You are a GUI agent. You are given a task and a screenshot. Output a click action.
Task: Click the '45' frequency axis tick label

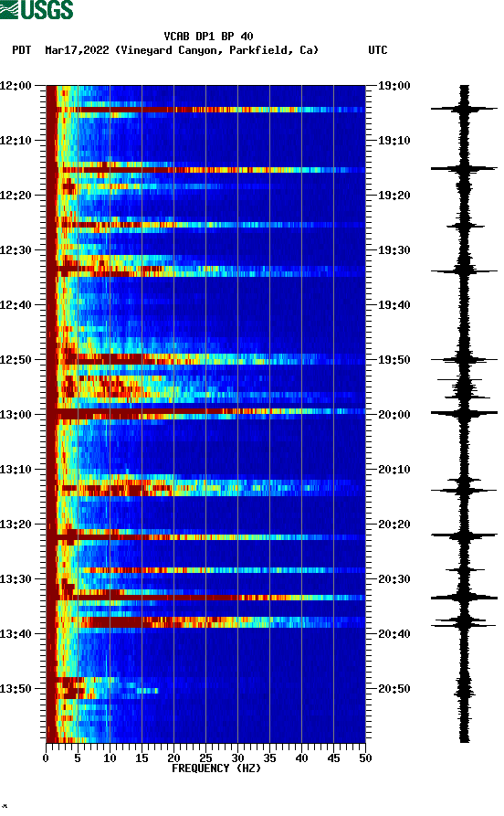(333, 758)
